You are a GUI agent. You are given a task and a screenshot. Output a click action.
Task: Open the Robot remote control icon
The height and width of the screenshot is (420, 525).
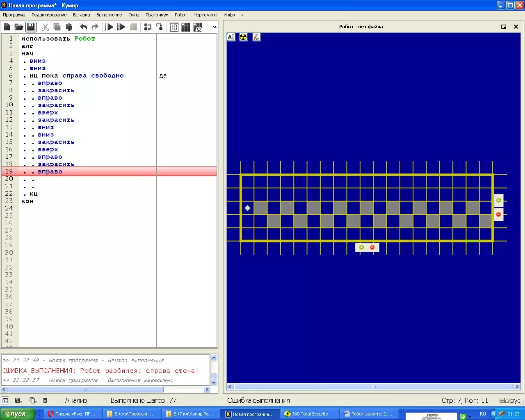coord(198,27)
